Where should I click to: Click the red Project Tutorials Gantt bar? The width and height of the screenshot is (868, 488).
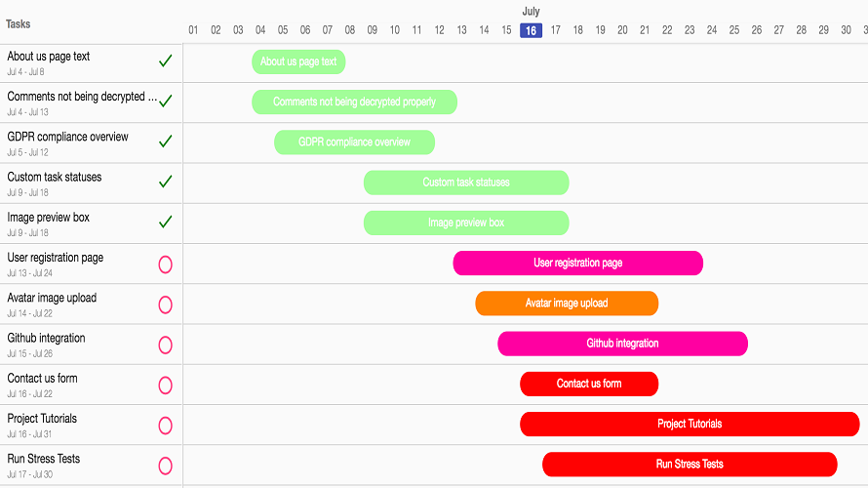tap(690, 424)
